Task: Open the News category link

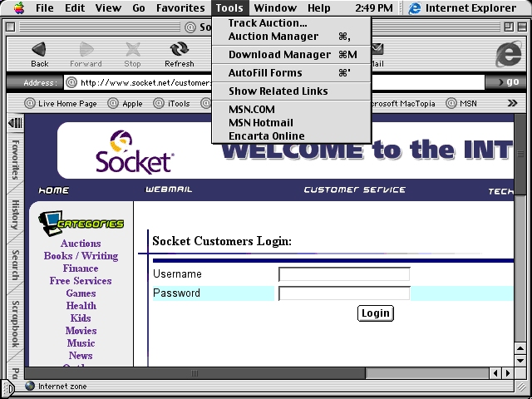Action: [x=81, y=356]
